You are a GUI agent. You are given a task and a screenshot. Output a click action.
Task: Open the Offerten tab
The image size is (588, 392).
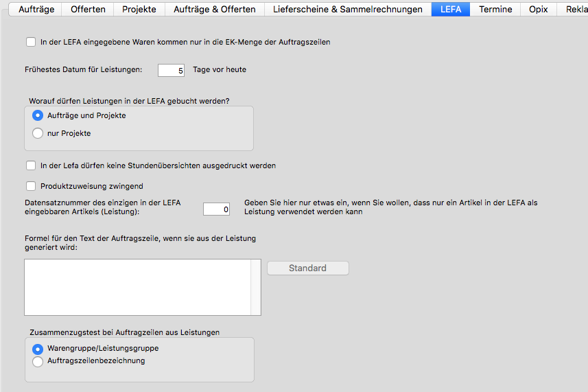point(88,9)
